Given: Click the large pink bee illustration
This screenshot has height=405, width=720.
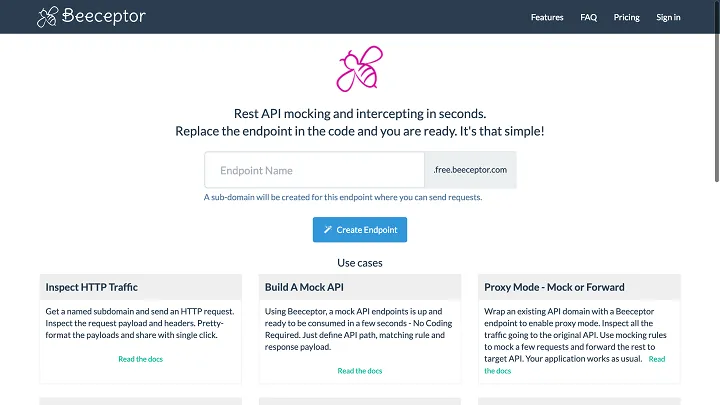Looking at the screenshot, I should [360, 69].
